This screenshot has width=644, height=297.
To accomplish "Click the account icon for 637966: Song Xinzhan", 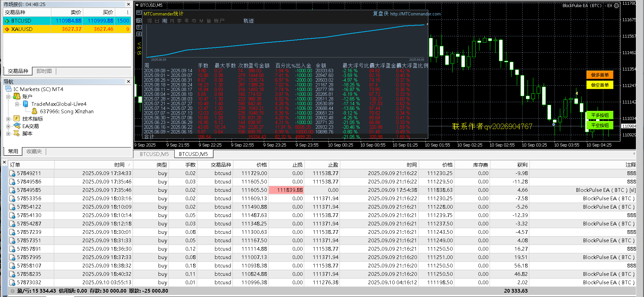I will (34, 111).
